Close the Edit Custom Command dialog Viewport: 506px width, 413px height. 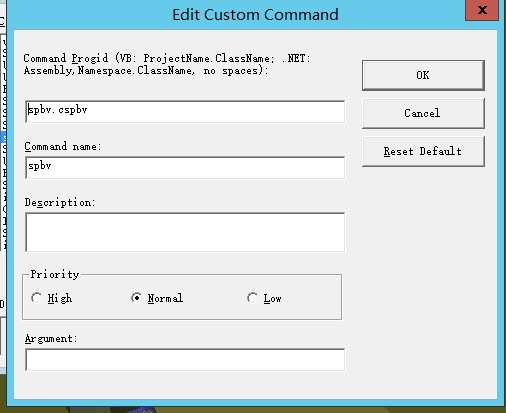click(482, 10)
